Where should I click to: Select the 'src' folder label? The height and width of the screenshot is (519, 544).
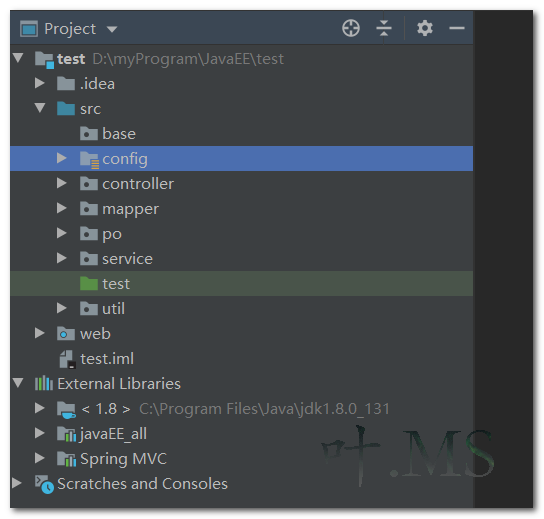pyautogui.click(x=90, y=109)
